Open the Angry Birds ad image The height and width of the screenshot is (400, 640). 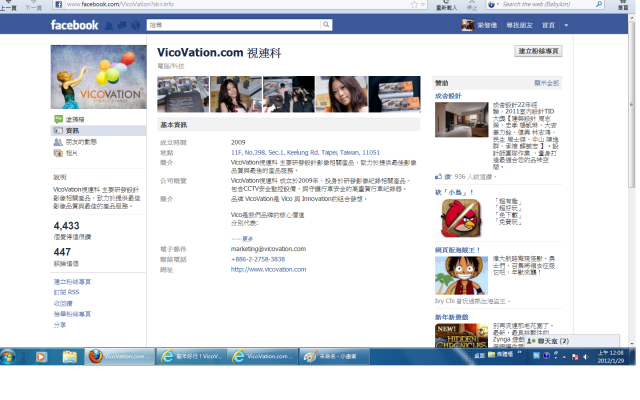click(462, 218)
